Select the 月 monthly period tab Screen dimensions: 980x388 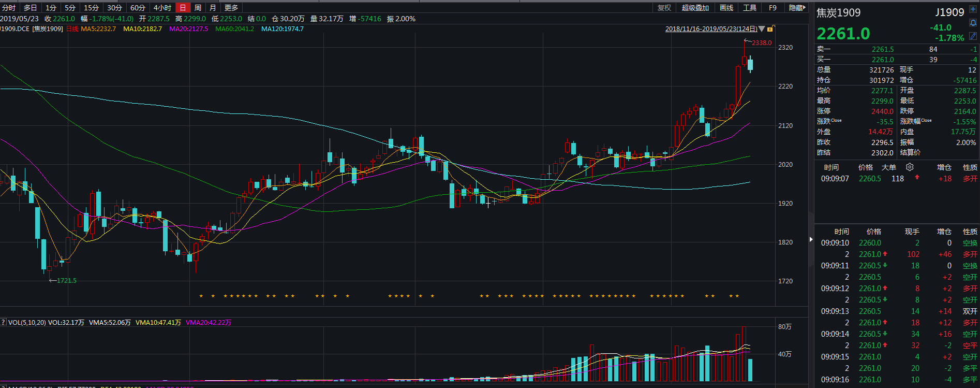(213, 8)
